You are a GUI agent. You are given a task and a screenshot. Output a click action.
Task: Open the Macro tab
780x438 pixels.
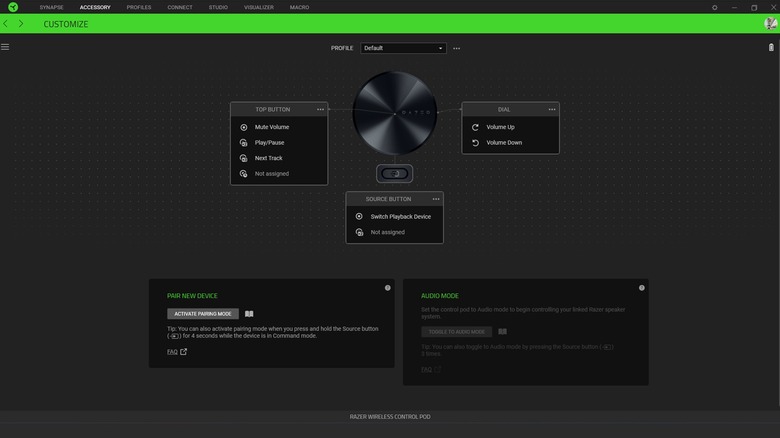pos(299,7)
